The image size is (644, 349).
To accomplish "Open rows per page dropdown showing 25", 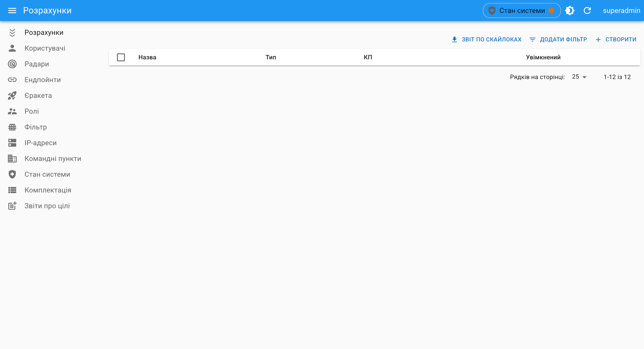I will (x=579, y=77).
